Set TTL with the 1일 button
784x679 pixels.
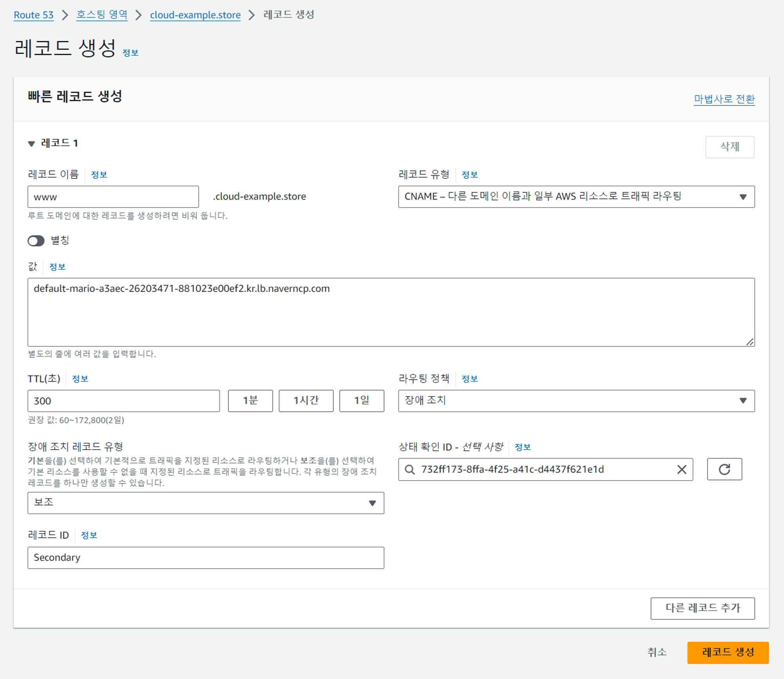coord(361,400)
